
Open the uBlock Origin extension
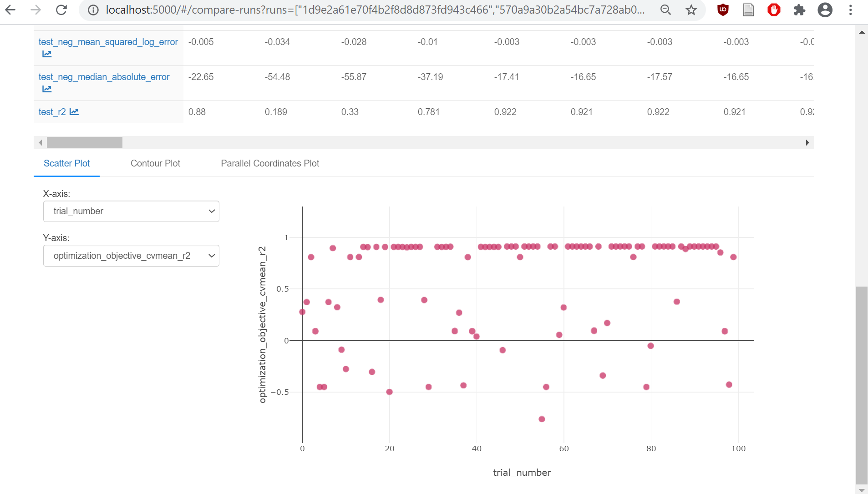tap(723, 10)
